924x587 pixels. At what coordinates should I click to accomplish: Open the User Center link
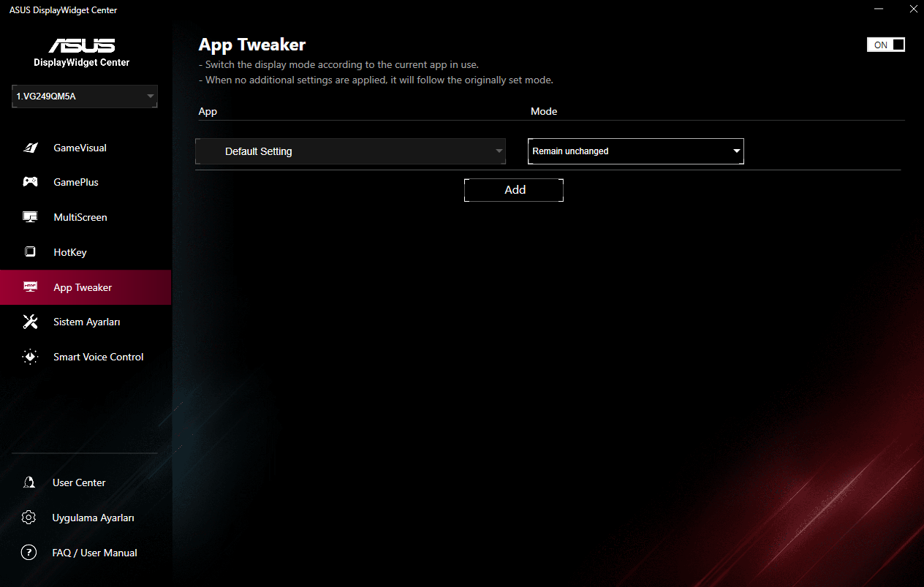pyautogui.click(x=79, y=482)
